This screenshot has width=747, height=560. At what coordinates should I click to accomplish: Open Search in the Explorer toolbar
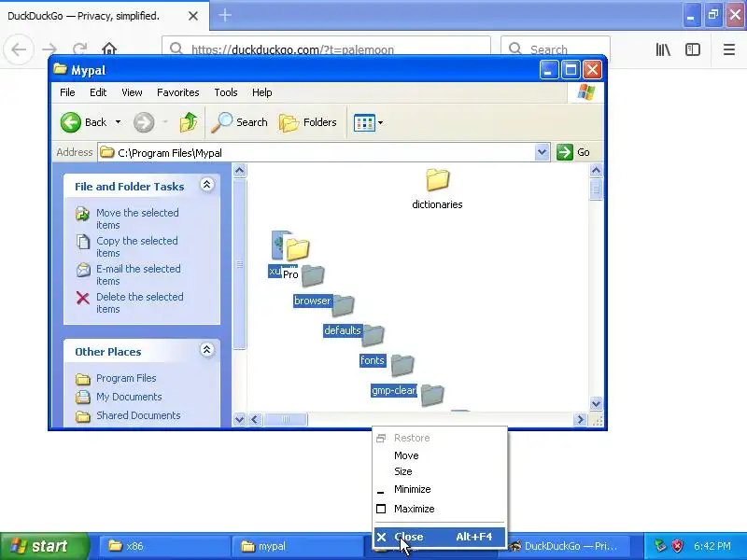coord(239,122)
